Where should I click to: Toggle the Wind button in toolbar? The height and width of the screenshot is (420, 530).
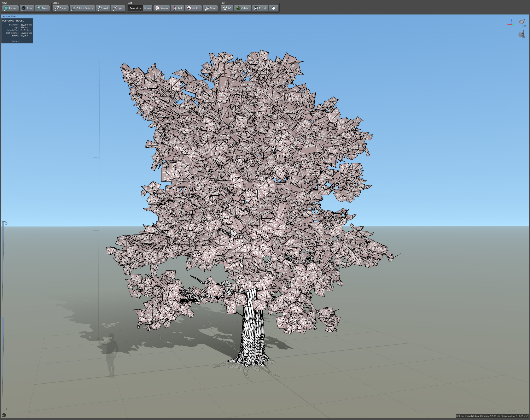point(103,8)
